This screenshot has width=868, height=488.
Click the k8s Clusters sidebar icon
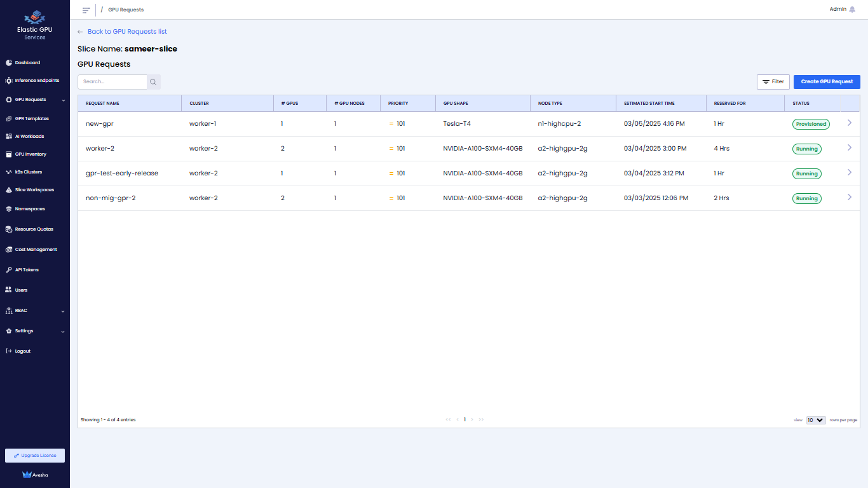pos(9,172)
